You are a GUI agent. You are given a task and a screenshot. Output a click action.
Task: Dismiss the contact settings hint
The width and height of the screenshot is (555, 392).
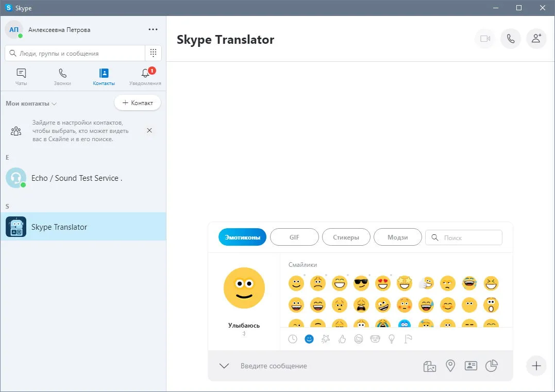149,130
